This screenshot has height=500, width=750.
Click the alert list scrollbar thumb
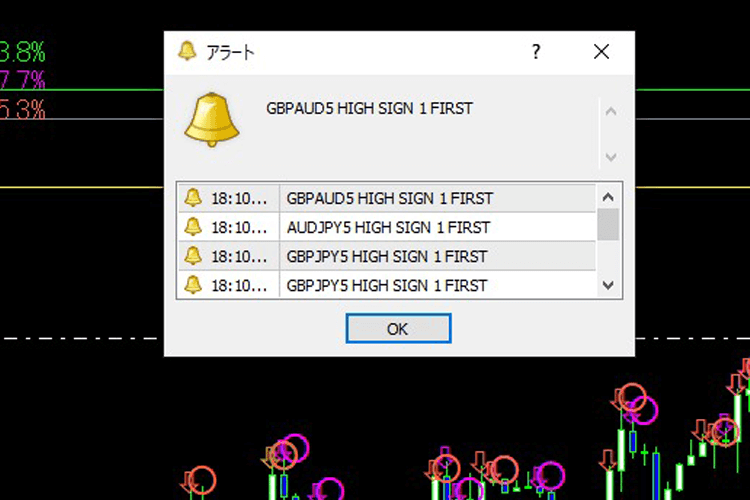coord(608,224)
